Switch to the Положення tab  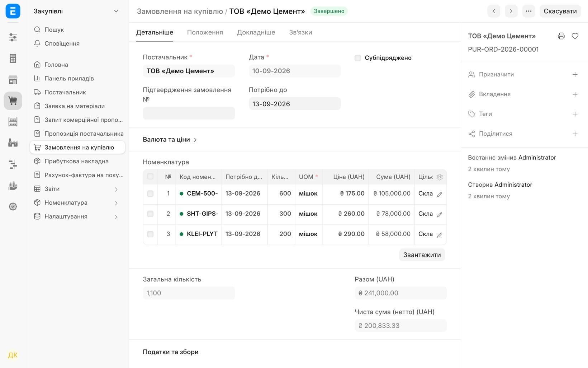point(205,32)
